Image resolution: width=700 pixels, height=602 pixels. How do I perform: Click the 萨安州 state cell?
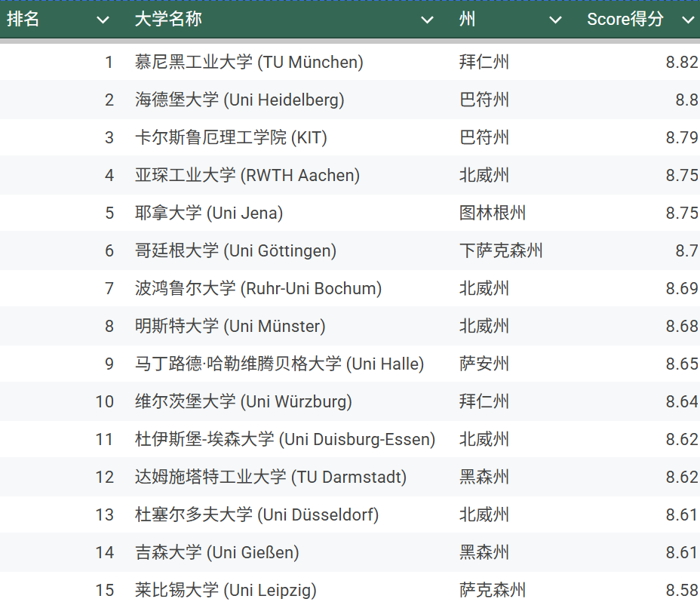tap(484, 364)
